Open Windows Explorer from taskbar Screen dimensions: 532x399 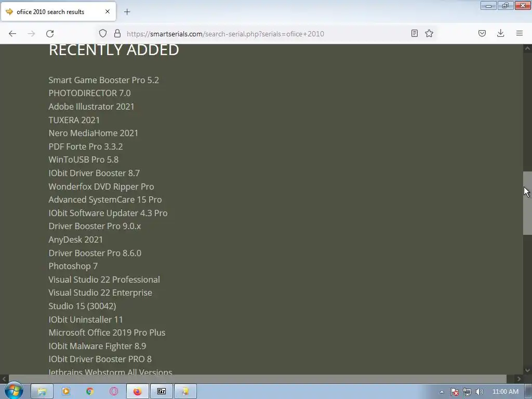point(42,392)
